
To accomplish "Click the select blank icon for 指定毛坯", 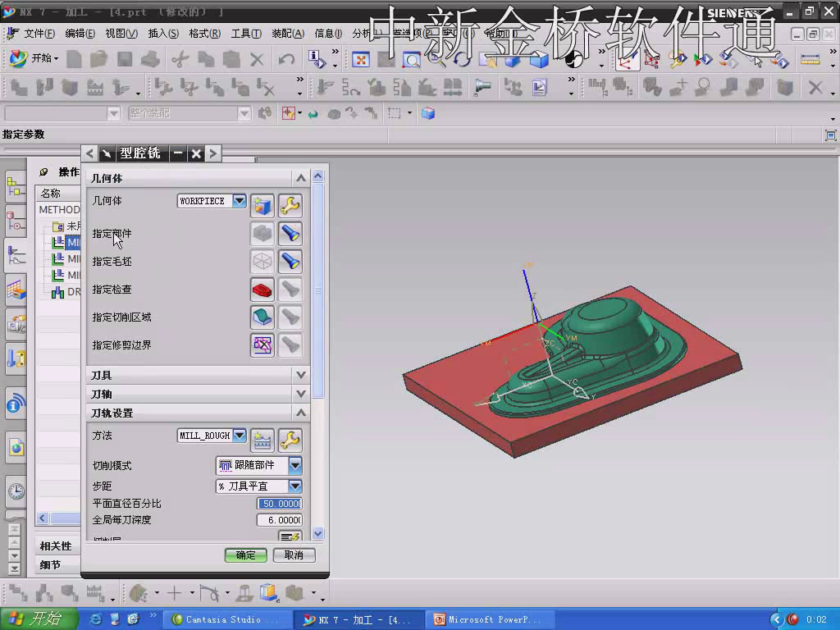I will 262,262.
